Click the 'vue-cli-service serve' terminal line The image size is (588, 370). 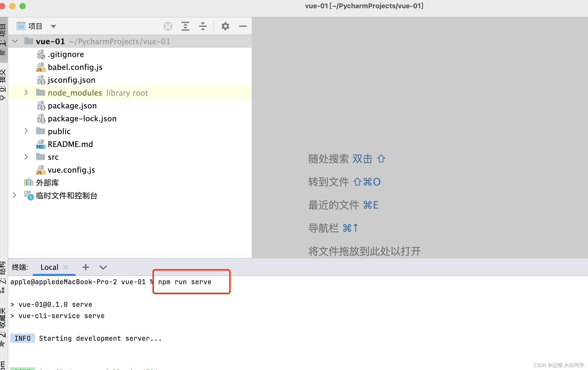[x=62, y=316]
